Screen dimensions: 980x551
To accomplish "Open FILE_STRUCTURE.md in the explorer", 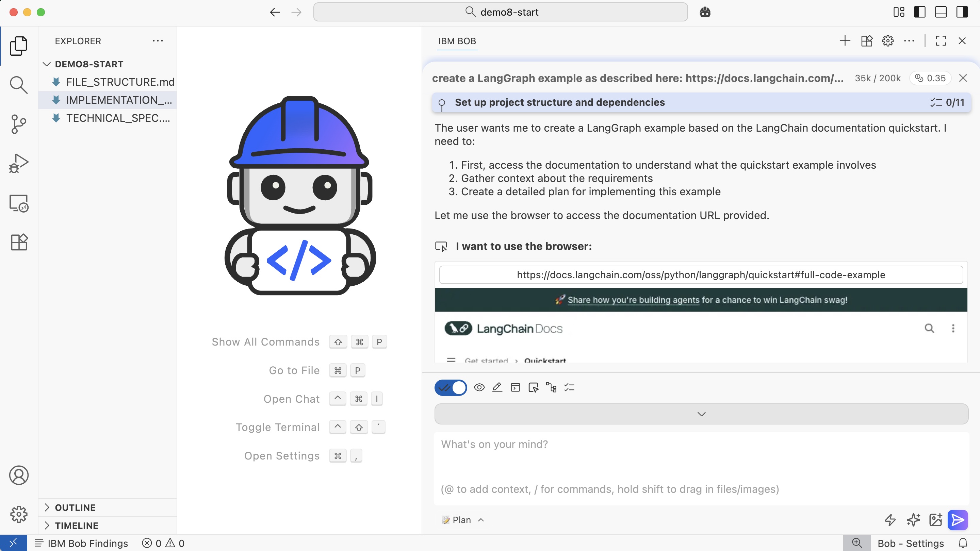I will [120, 82].
